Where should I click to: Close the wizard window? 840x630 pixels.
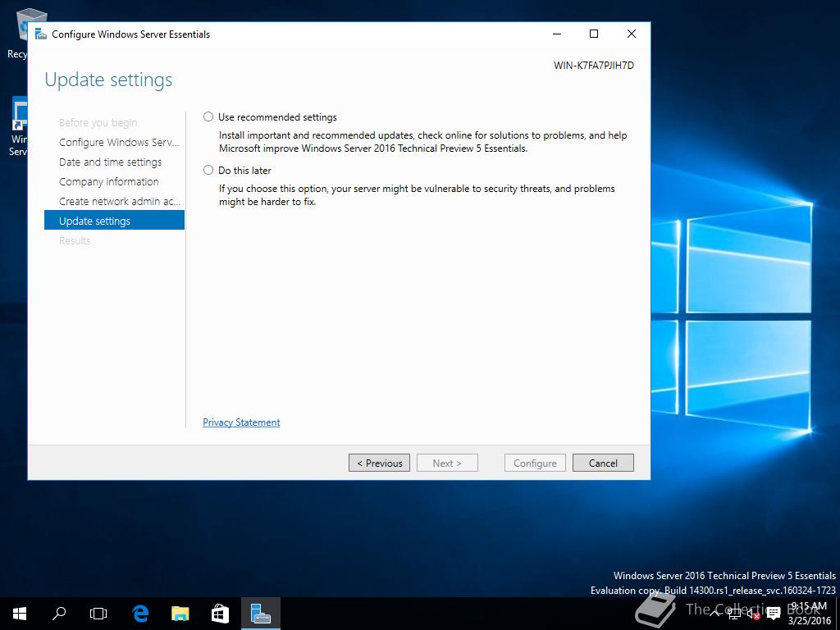(x=632, y=34)
